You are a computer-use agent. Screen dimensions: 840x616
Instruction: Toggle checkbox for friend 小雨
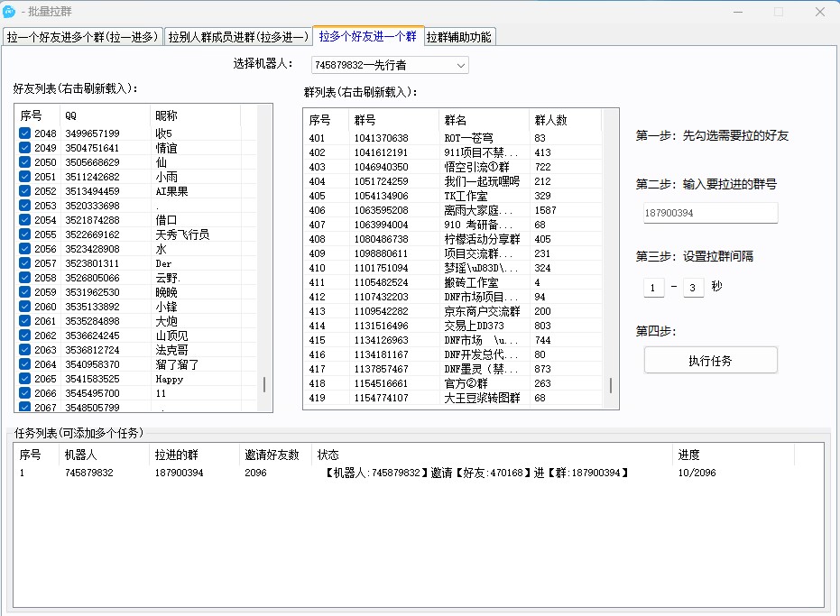pyautogui.click(x=25, y=177)
